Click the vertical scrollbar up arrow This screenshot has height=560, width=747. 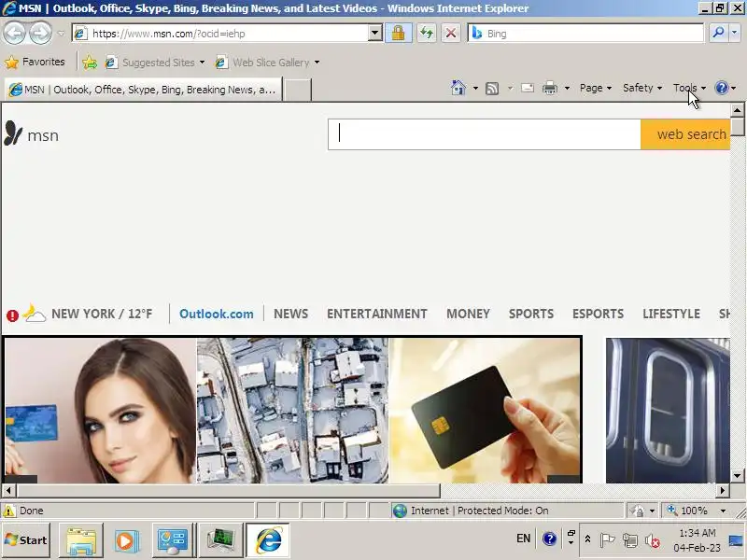pos(737,110)
